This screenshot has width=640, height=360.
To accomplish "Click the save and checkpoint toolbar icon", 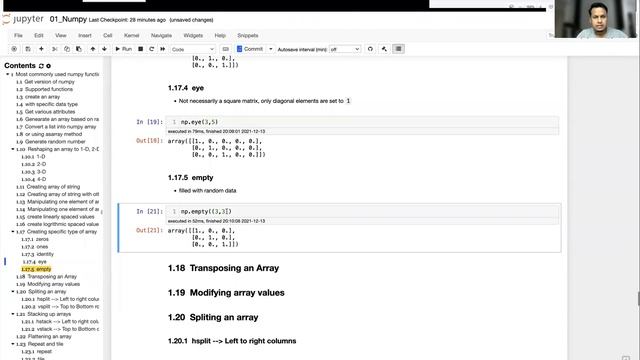I will 28,49.
